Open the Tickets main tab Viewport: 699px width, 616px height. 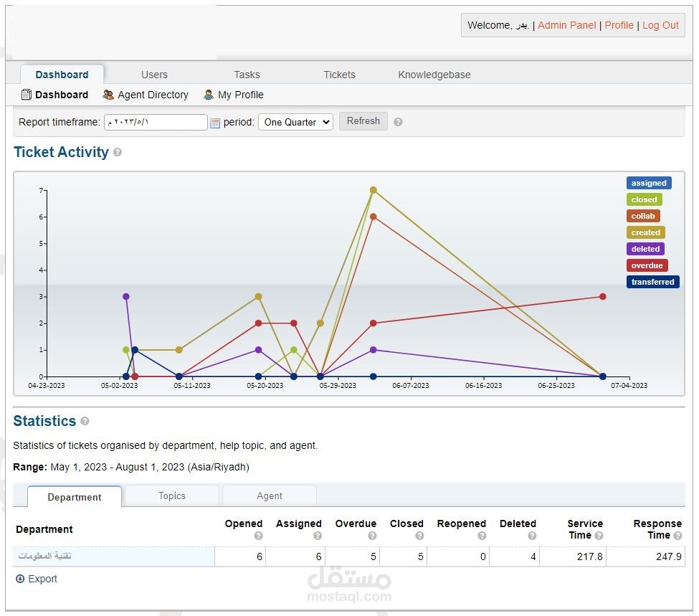[339, 75]
